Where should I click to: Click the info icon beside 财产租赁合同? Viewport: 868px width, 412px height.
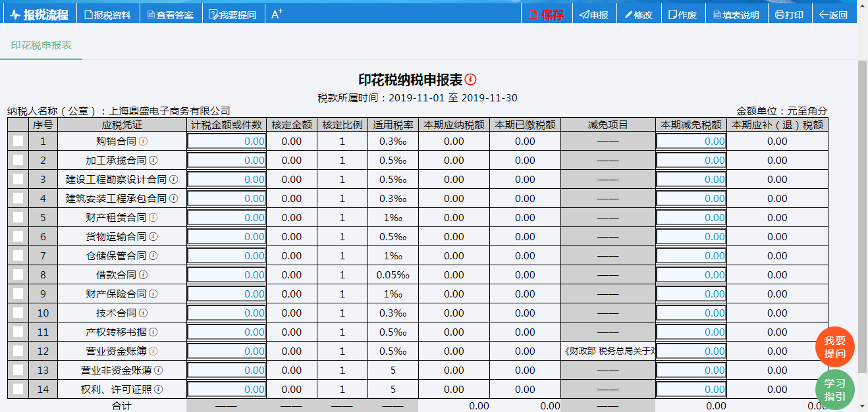(x=153, y=217)
